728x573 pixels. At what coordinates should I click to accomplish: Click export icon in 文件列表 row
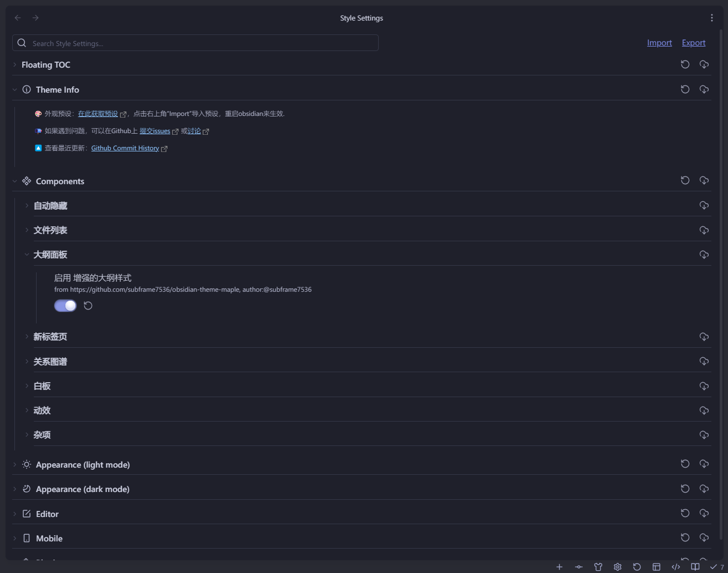[704, 230]
